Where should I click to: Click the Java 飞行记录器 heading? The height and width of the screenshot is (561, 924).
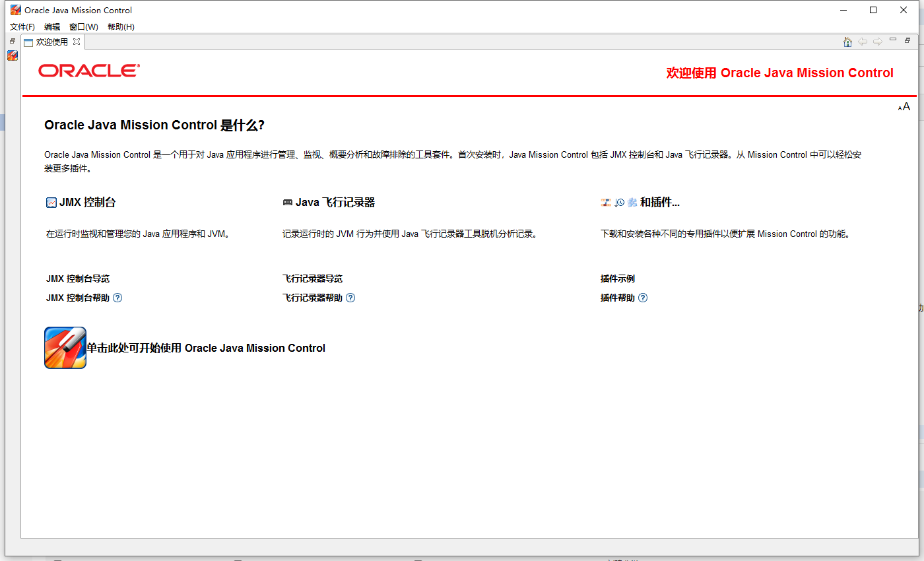pyautogui.click(x=335, y=203)
